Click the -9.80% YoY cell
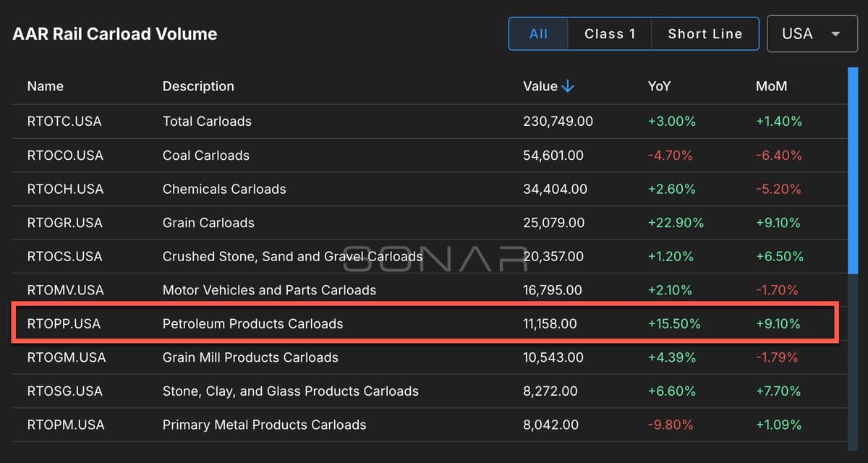Screen dimensions: 868x463 671,425
